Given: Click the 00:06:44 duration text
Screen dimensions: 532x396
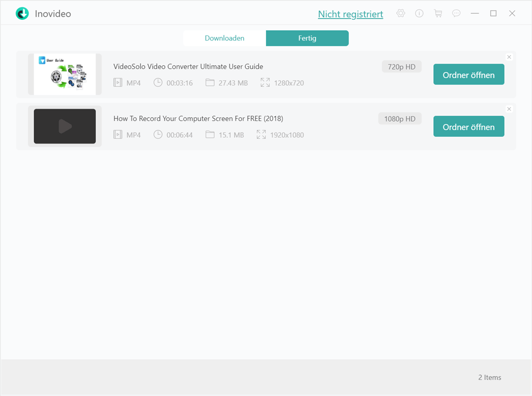Looking at the screenshot, I should click(179, 135).
